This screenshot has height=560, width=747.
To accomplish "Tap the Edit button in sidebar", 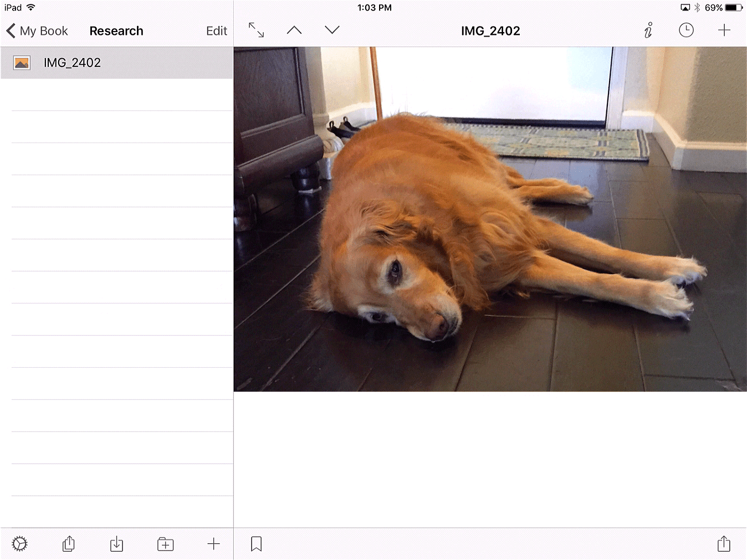I will (x=217, y=31).
